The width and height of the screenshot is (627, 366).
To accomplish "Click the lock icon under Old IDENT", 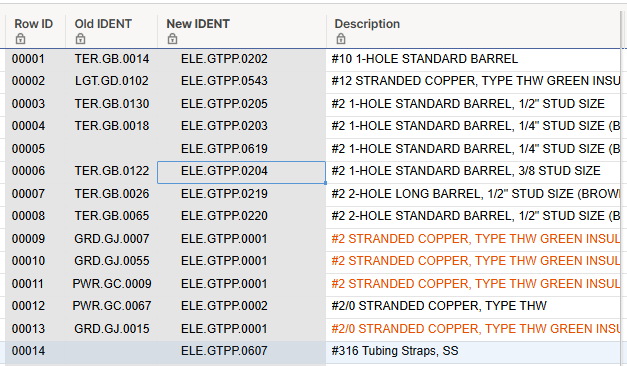I will [x=80, y=39].
